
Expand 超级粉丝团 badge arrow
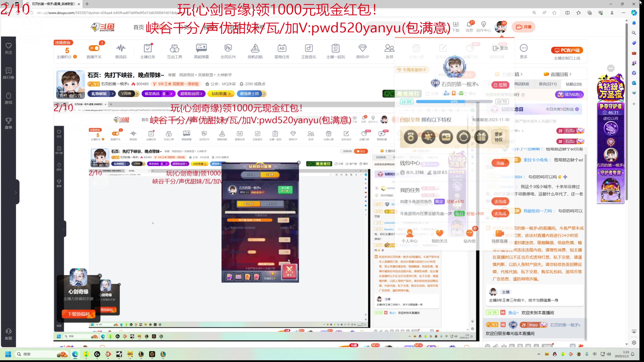201,94
